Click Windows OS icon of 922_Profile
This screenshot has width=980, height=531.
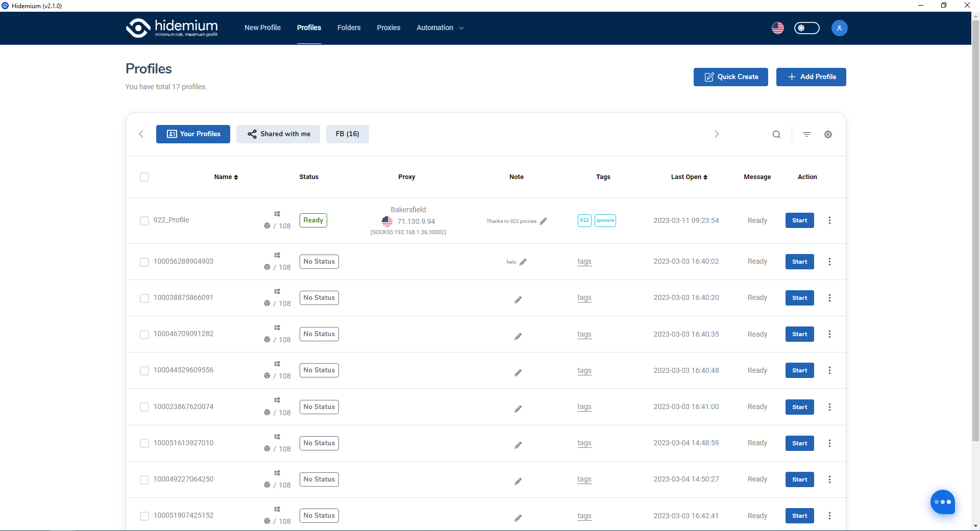tap(277, 214)
